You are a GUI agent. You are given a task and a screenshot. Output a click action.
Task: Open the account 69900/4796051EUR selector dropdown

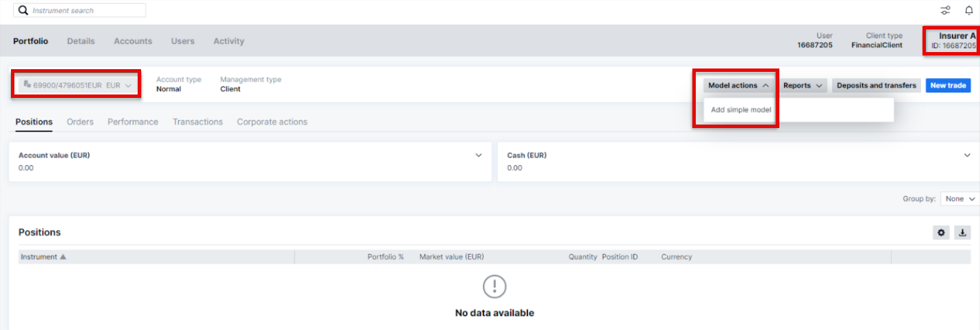tap(77, 86)
